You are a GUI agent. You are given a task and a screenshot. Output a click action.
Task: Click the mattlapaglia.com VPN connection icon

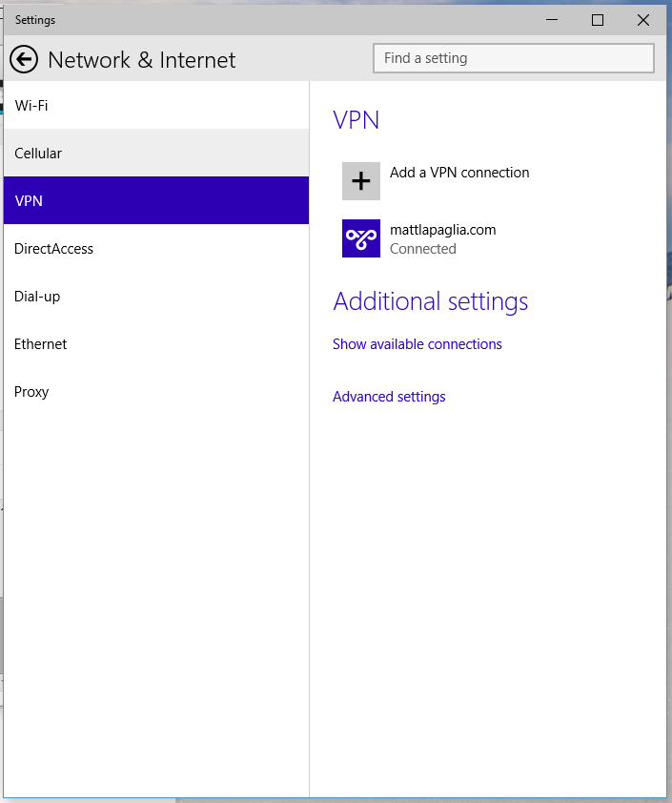pyautogui.click(x=361, y=238)
